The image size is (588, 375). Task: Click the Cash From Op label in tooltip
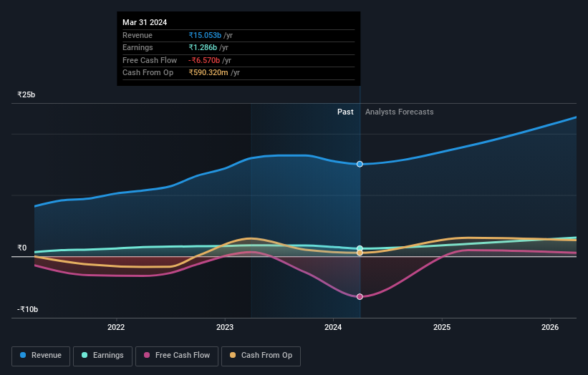[x=148, y=73]
